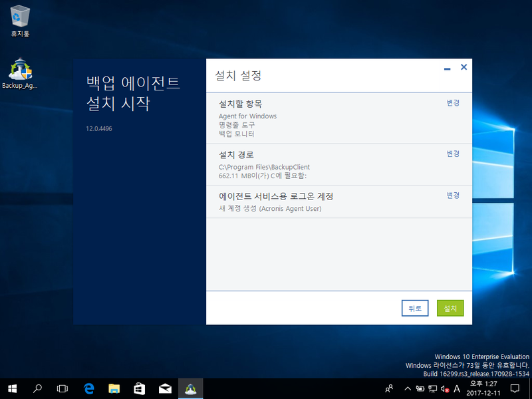
Task: Launch Microsoft Edge from taskbar
Action: 89,389
